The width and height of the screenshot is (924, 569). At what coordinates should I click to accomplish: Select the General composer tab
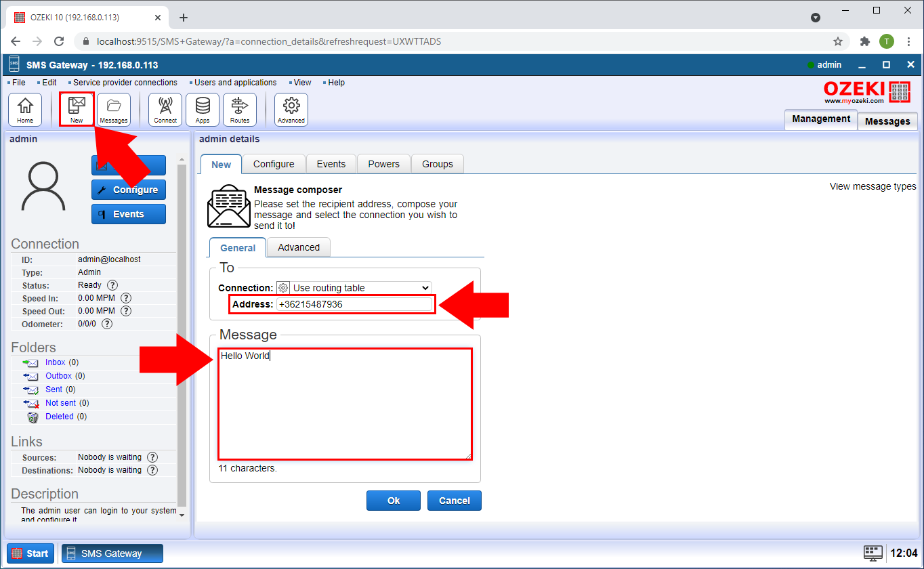coord(238,248)
